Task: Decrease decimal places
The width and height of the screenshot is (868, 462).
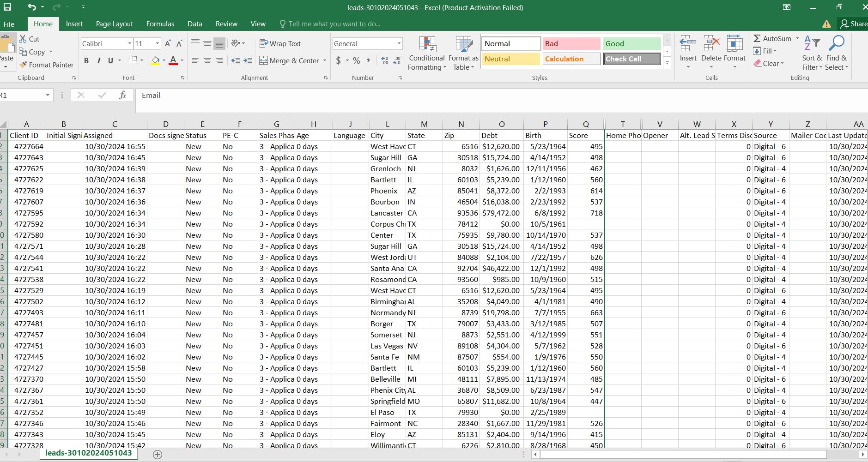Action: (x=397, y=60)
